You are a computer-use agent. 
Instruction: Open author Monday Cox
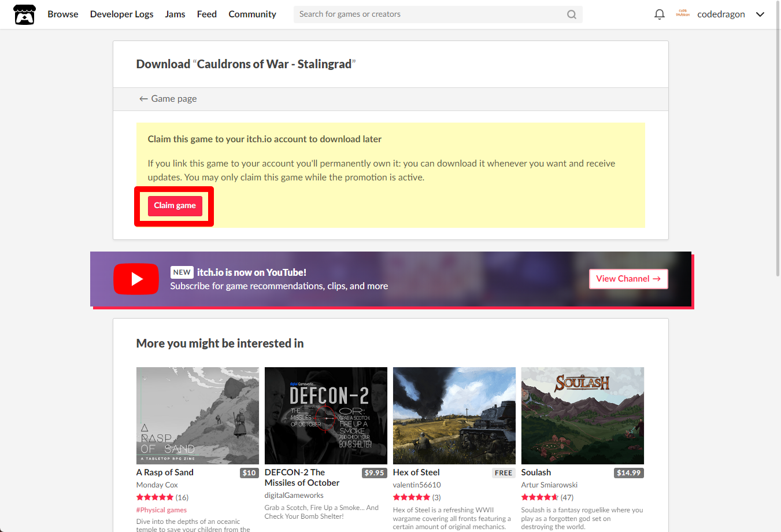point(157,485)
